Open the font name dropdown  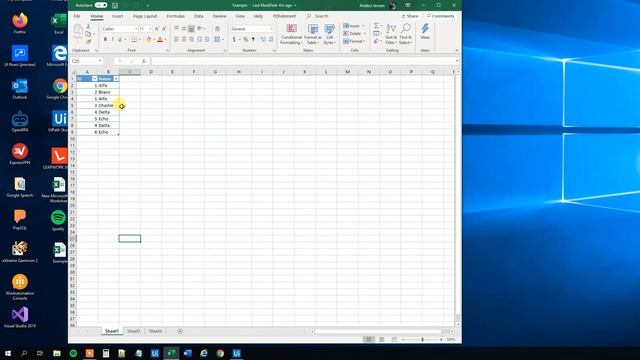(136, 29)
